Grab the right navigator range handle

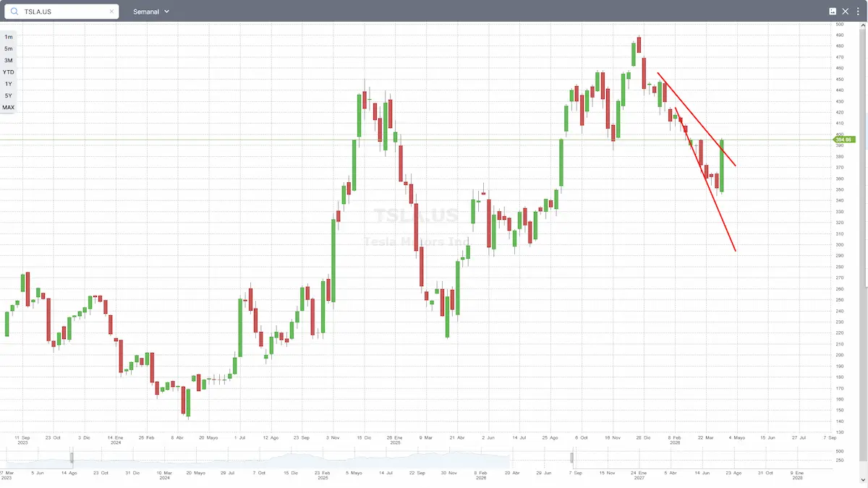point(571,458)
